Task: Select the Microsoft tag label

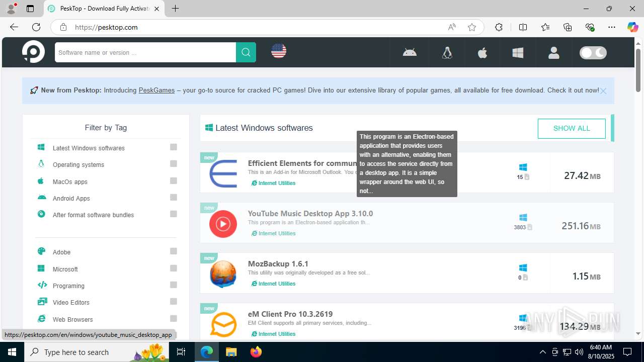Action: tap(65, 269)
